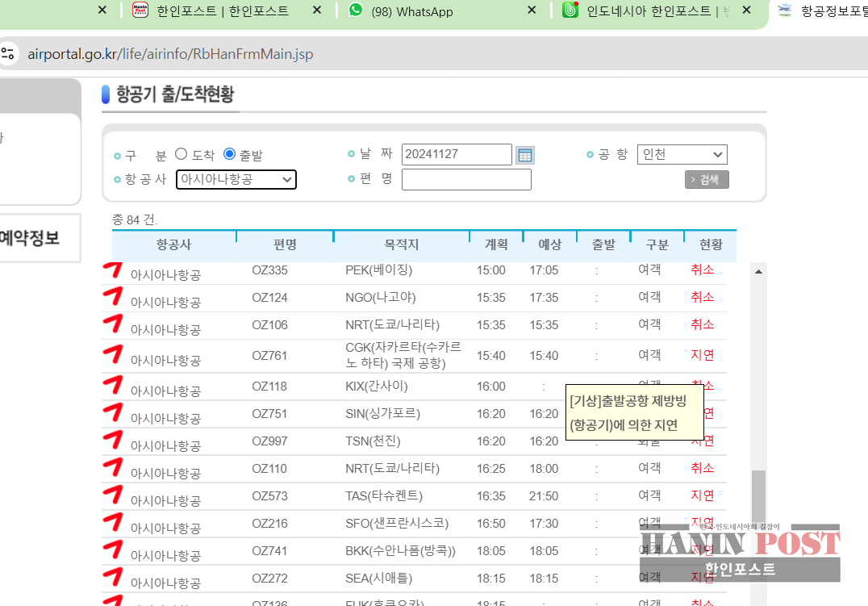Image resolution: width=868 pixels, height=606 pixels.
Task: Click Asiana logo in the OZ335 row
Action: tap(112, 270)
